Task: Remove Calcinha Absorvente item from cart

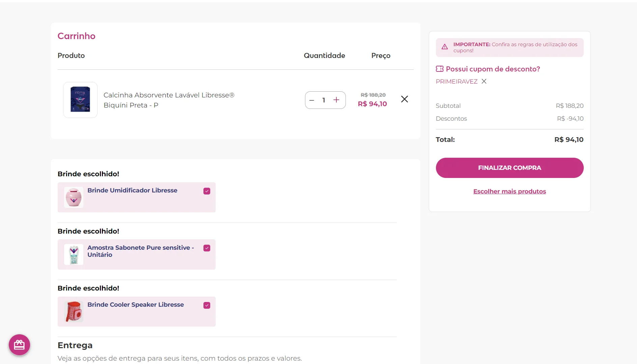Action: (x=405, y=99)
